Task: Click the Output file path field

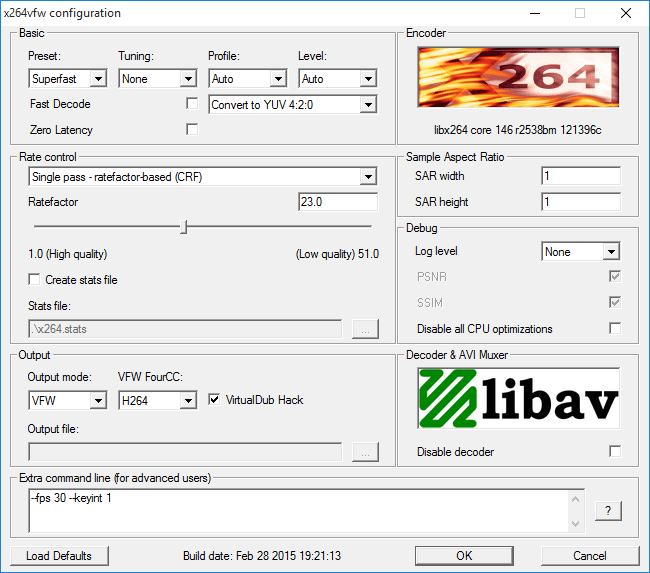Action: [x=185, y=452]
